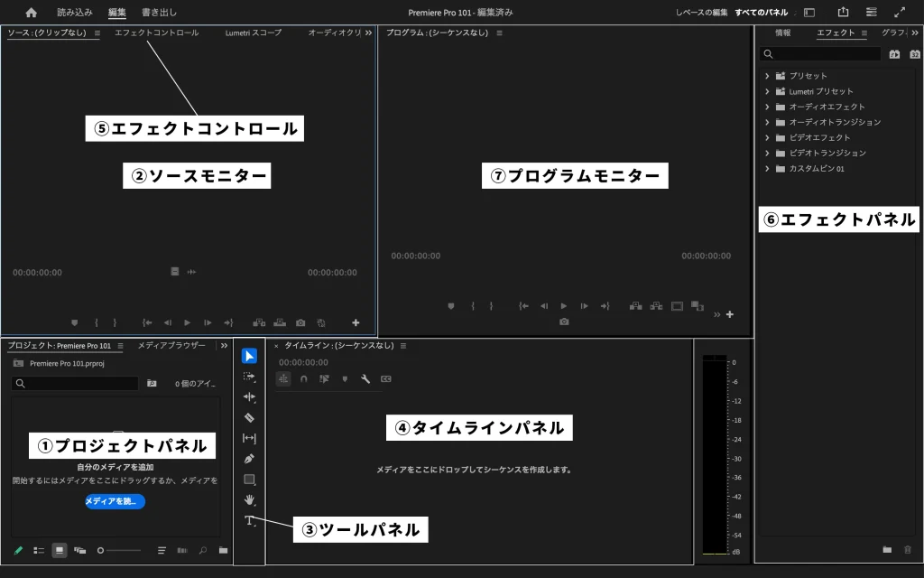Select the Hand tool in the tool panel
Image resolution: width=924 pixels, height=578 pixels.
pyautogui.click(x=248, y=500)
